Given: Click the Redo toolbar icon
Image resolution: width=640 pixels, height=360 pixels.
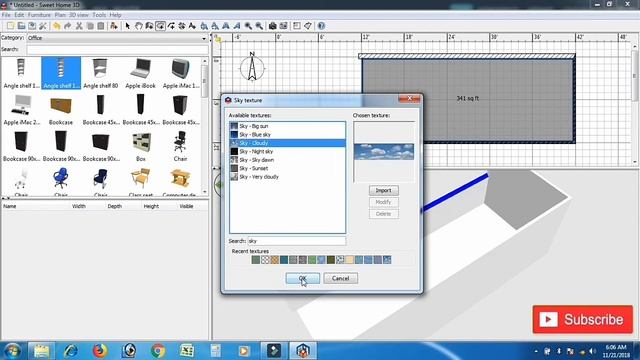Looking at the screenshot, I should pos(67,26).
